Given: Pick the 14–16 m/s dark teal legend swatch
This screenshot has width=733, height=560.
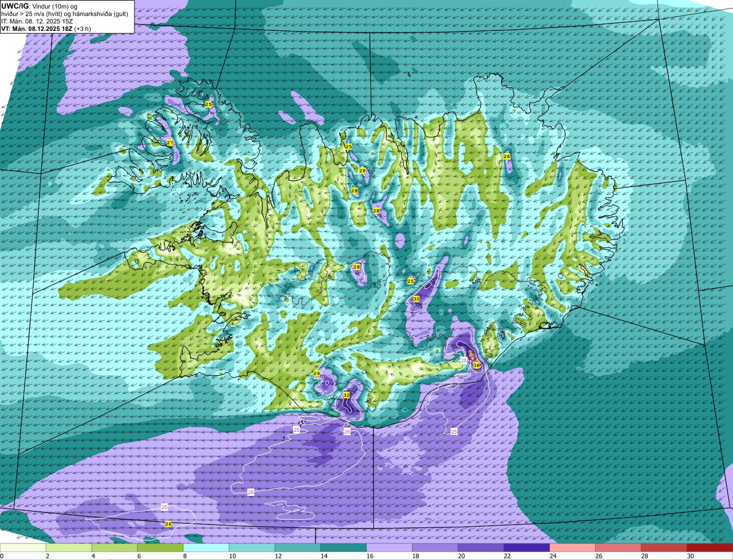Looking at the screenshot, I should (x=344, y=547).
